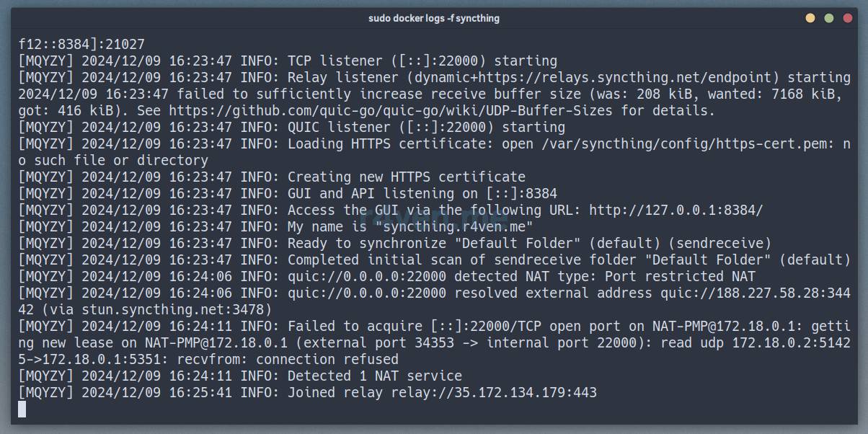Close the terminal with the red button
The width and height of the screenshot is (868, 434).
click(848, 18)
